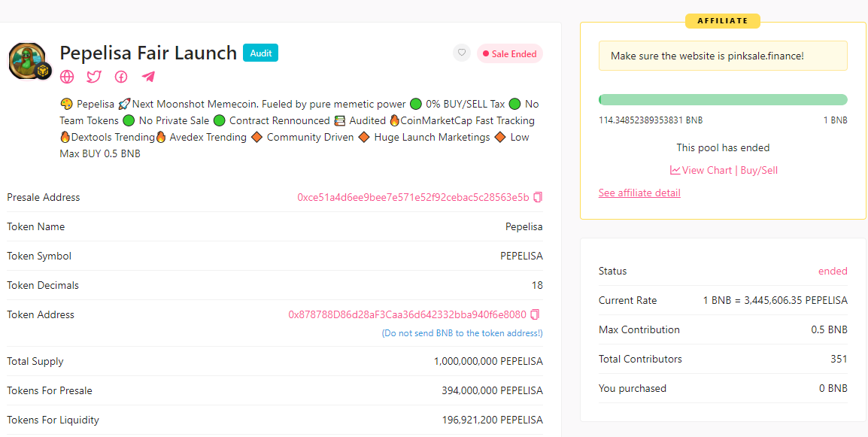The image size is (868, 437).
Task: Click 'Do not send BNB to the token address' warning
Action: 463,333
